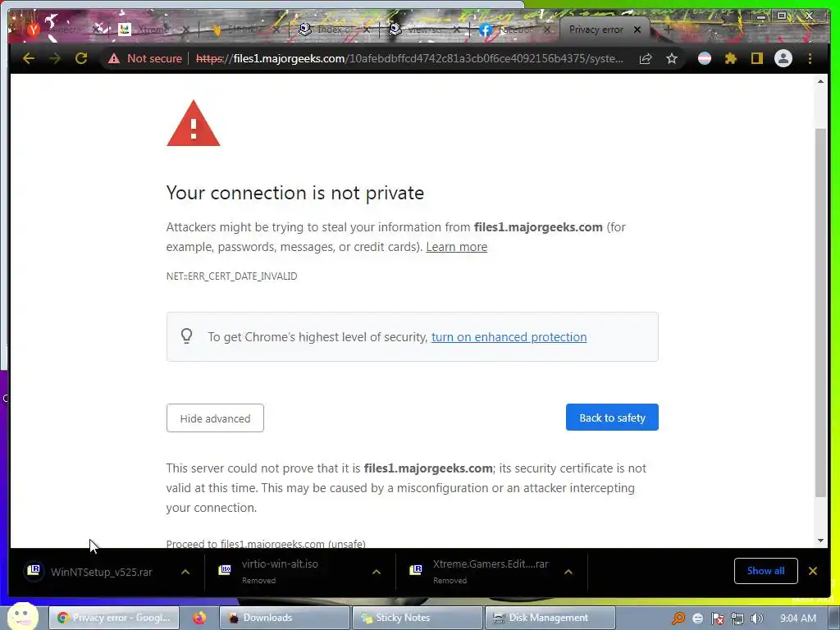
Task: Select the Privacy error Chrome taskbar button
Action: (x=113, y=618)
